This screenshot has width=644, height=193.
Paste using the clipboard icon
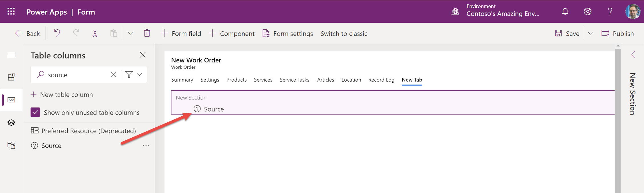pos(114,33)
